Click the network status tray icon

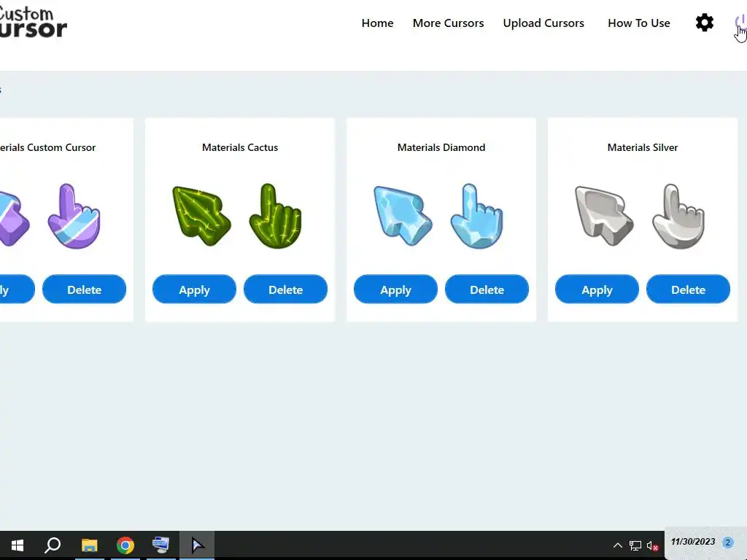[635, 545]
